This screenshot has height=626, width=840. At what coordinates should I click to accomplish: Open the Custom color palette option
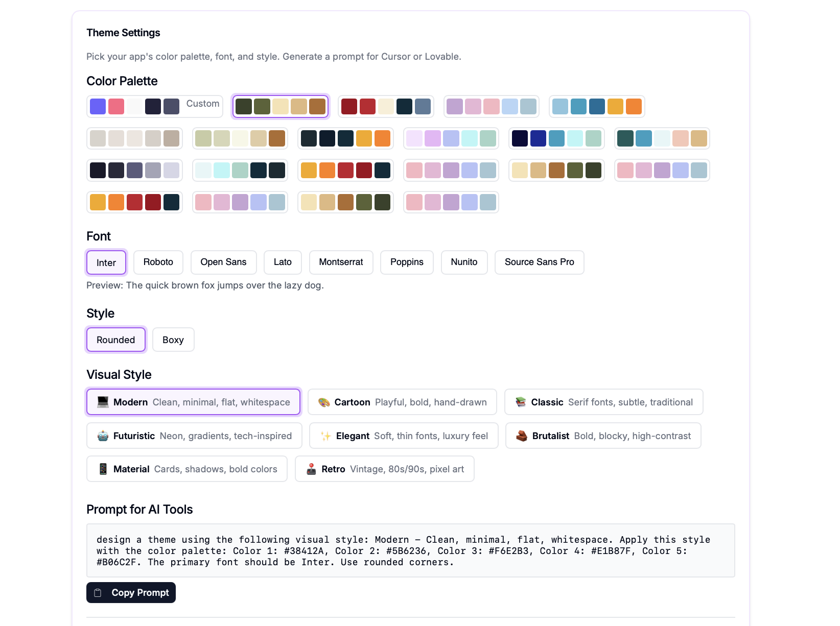[x=155, y=106]
